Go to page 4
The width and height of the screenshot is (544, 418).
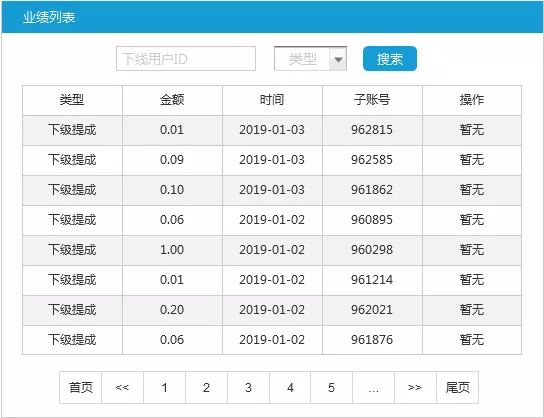pos(290,387)
